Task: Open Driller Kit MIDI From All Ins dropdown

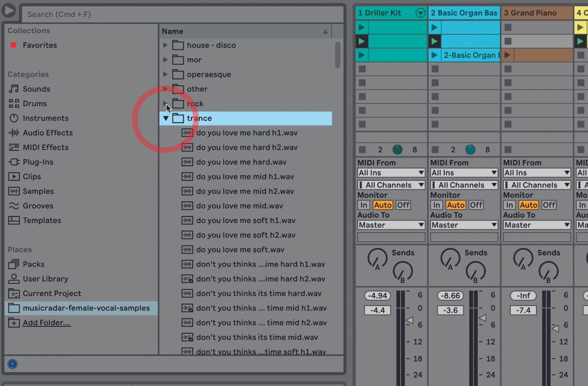Action: coord(391,173)
